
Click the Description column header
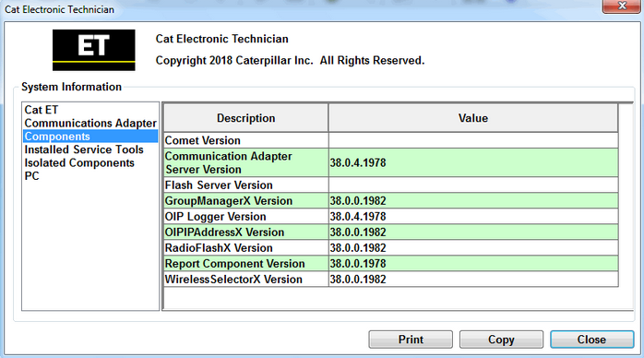246,118
